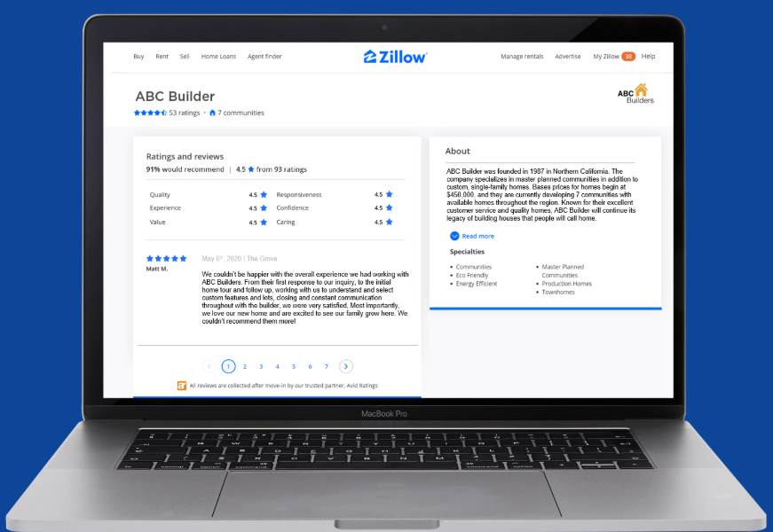Open the Home Loans menu

pos(218,56)
